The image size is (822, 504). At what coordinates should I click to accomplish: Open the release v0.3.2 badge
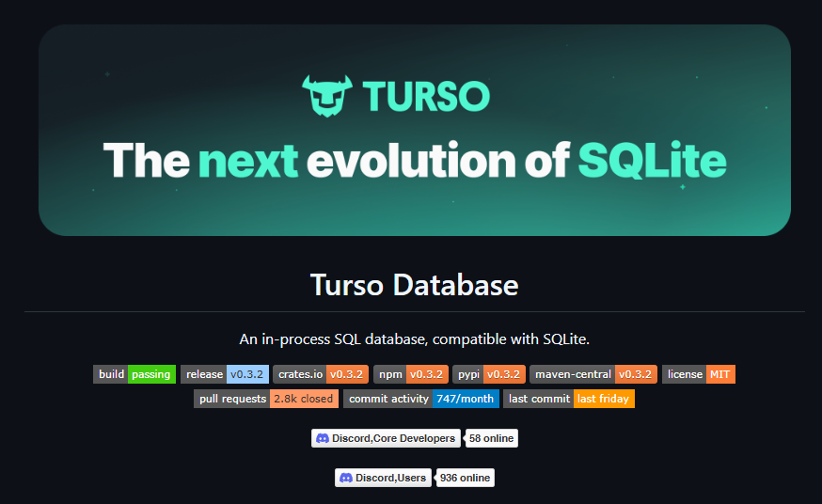[225, 374]
